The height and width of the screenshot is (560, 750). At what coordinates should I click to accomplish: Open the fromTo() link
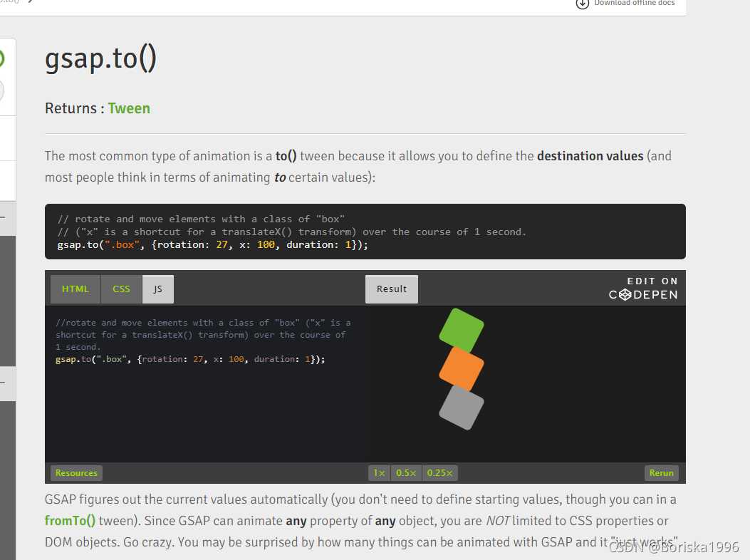(x=70, y=521)
